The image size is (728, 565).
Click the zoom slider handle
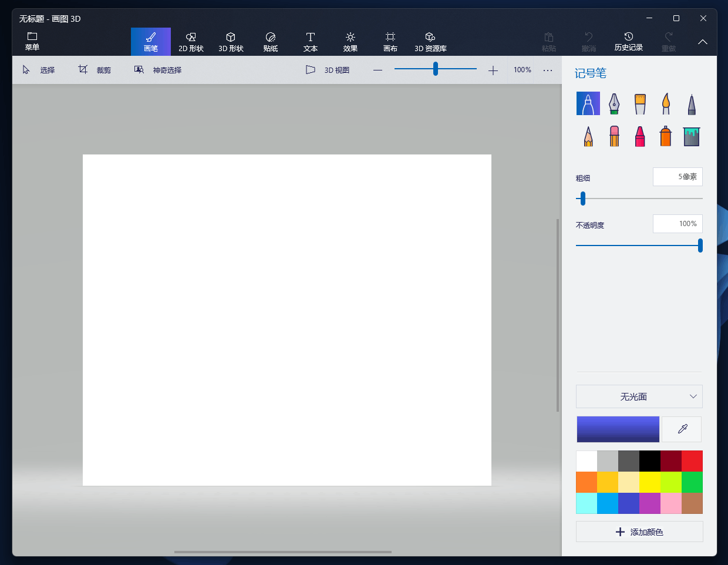pyautogui.click(x=436, y=69)
